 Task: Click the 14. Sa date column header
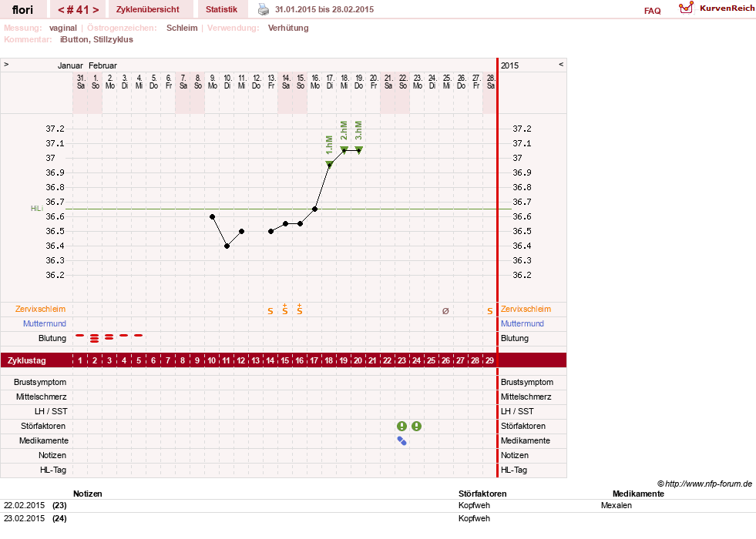[286, 82]
